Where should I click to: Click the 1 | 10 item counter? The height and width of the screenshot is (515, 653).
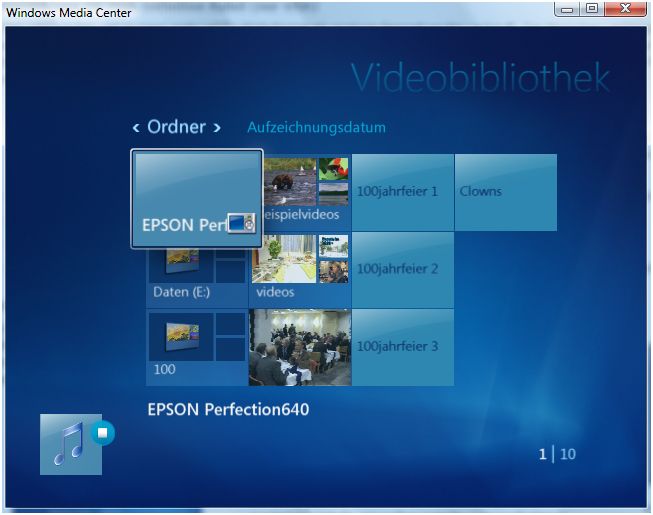(x=557, y=454)
